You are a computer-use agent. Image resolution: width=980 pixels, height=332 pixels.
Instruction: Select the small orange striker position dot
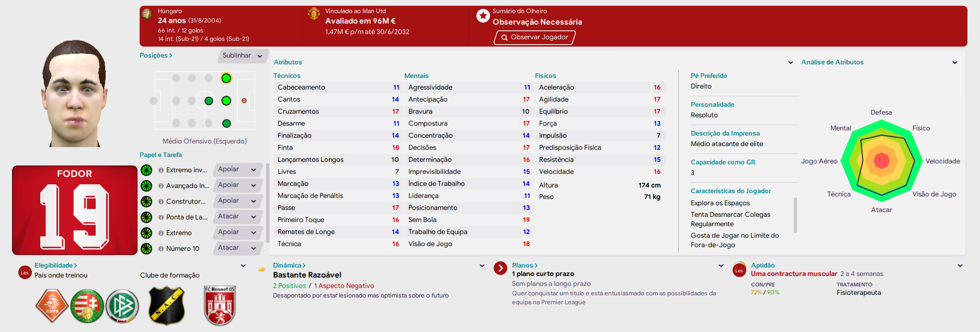[x=244, y=101]
